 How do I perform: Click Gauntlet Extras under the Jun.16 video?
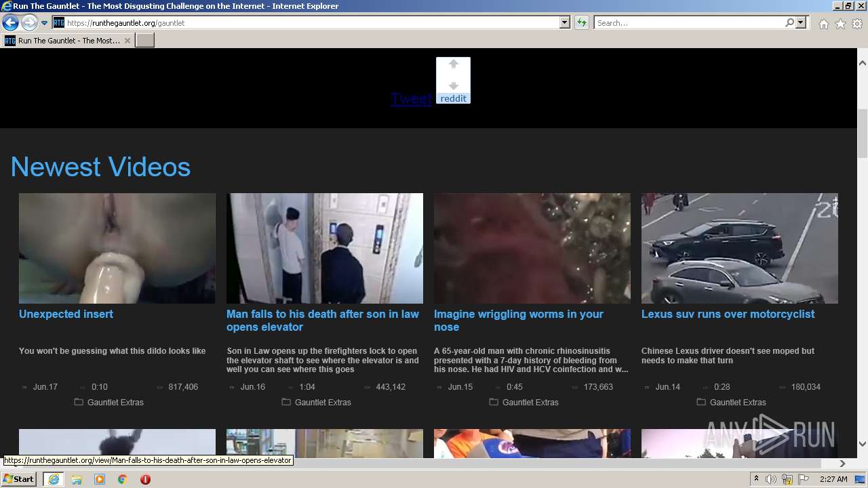pyautogui.click(x=323, y=403)
